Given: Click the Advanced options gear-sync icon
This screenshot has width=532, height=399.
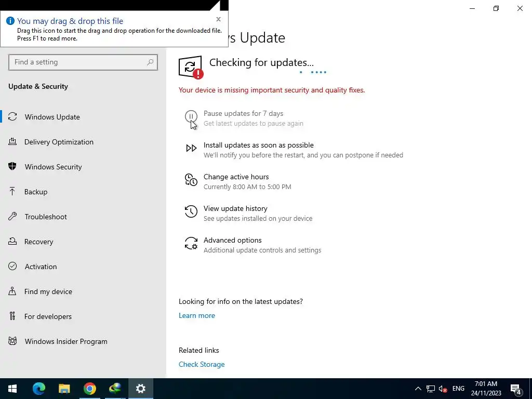Looking at the screenshot, I should pyautogui.click(x=191, y=243).
